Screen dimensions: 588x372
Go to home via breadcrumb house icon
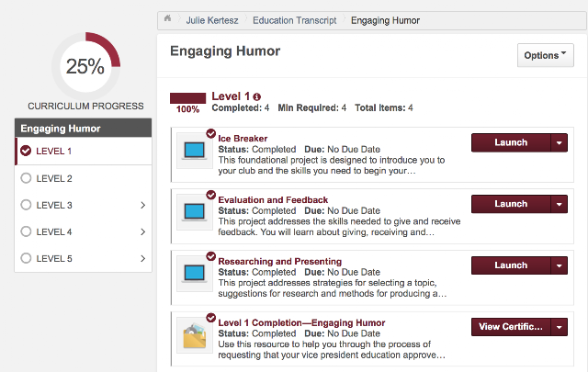coord(167,18)
